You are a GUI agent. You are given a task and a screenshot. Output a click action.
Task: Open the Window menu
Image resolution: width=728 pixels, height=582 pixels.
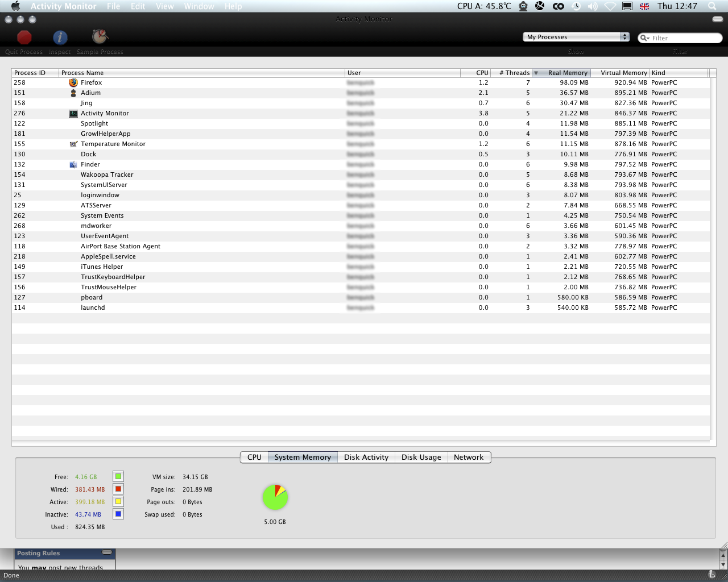point(199,6)
